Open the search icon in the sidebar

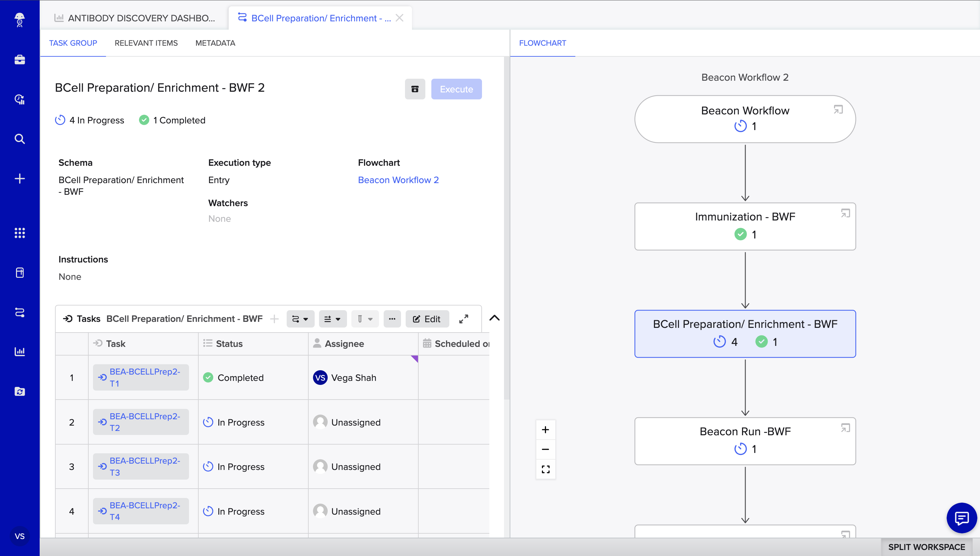pos(19,139)
